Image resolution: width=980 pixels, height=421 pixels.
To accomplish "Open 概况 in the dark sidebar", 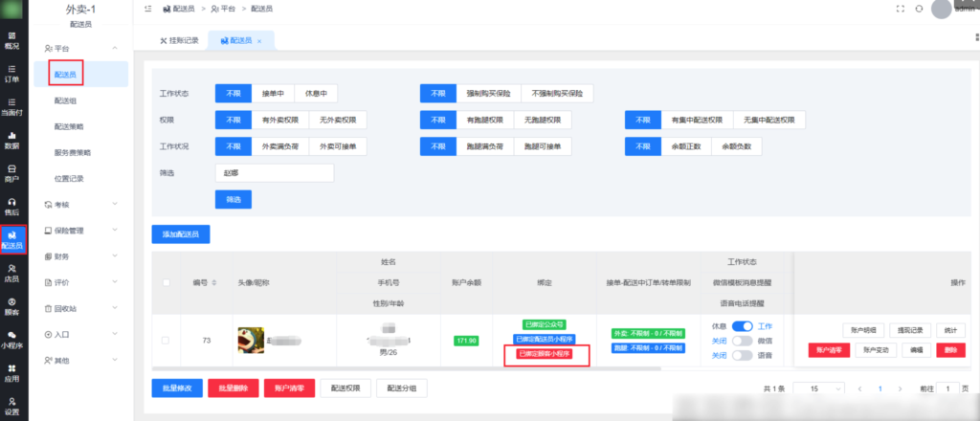I will pyautogui.click(x=11, y=40).
